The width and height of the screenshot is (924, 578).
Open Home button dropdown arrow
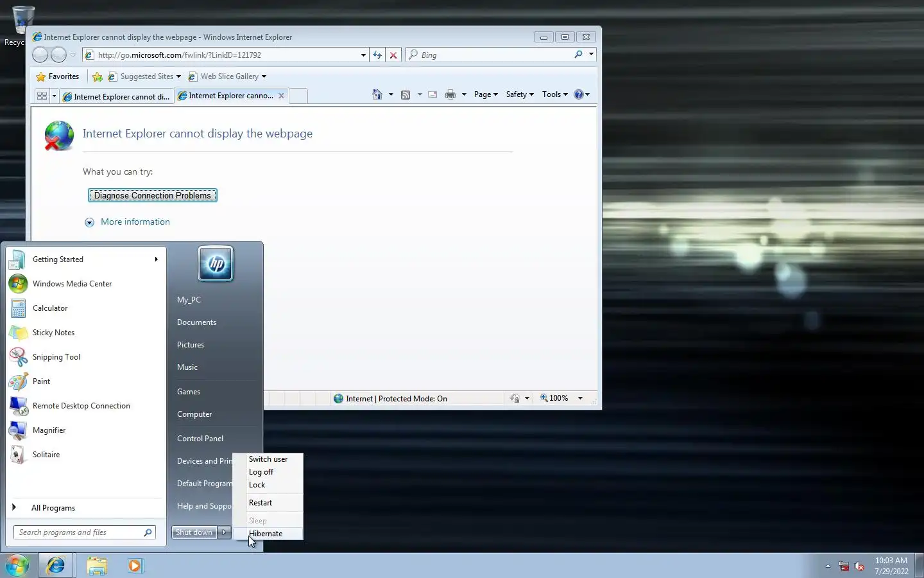(x=391, y=94)
